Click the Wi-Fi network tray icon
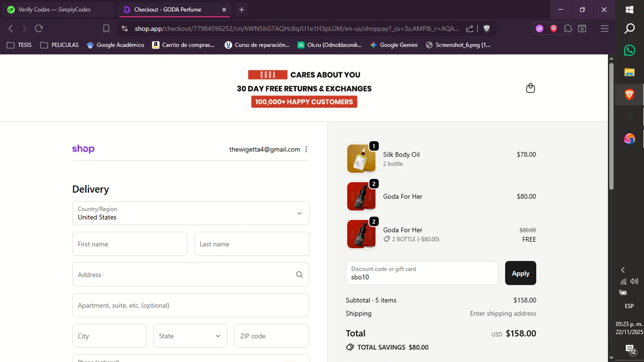644x362 pixels. pyautogui.click(x=623, y=282)
